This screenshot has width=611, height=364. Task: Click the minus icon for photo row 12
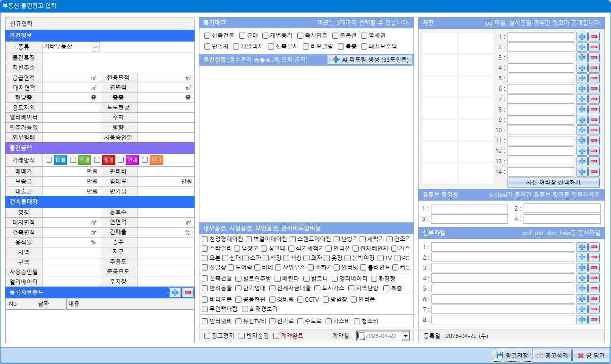[594, 151]
